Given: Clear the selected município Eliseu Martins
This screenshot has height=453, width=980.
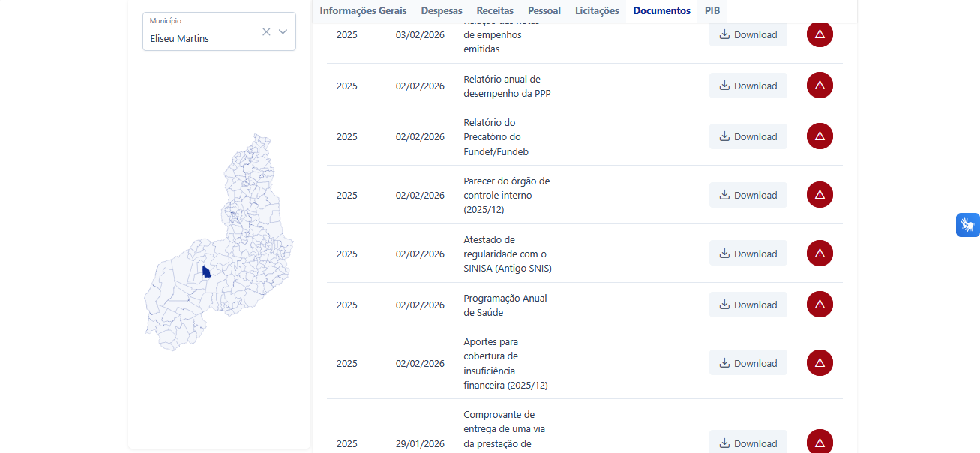Looking at the screenshot, I should pyautogui.click(x=266, y=31).
